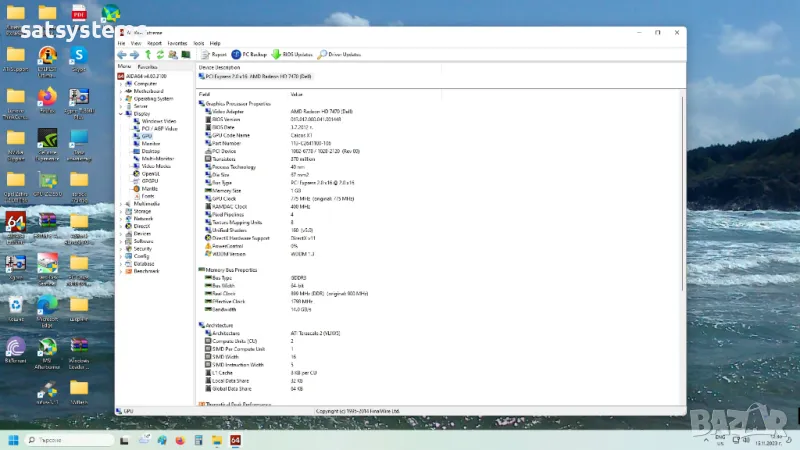The image size is (800, 450).
Task: Switch to the Favorites tab in sidebar
Action: pos(147,66)
